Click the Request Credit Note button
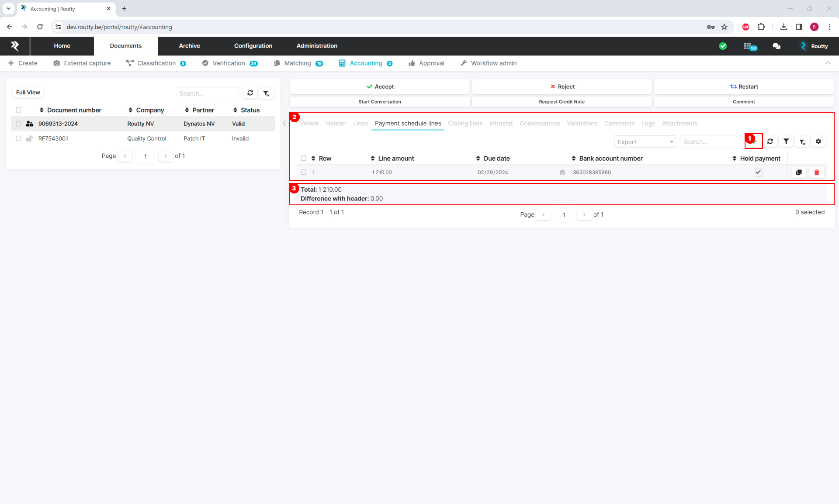The width and height of the screenshot is (839, 504). [x=561, y=102]
